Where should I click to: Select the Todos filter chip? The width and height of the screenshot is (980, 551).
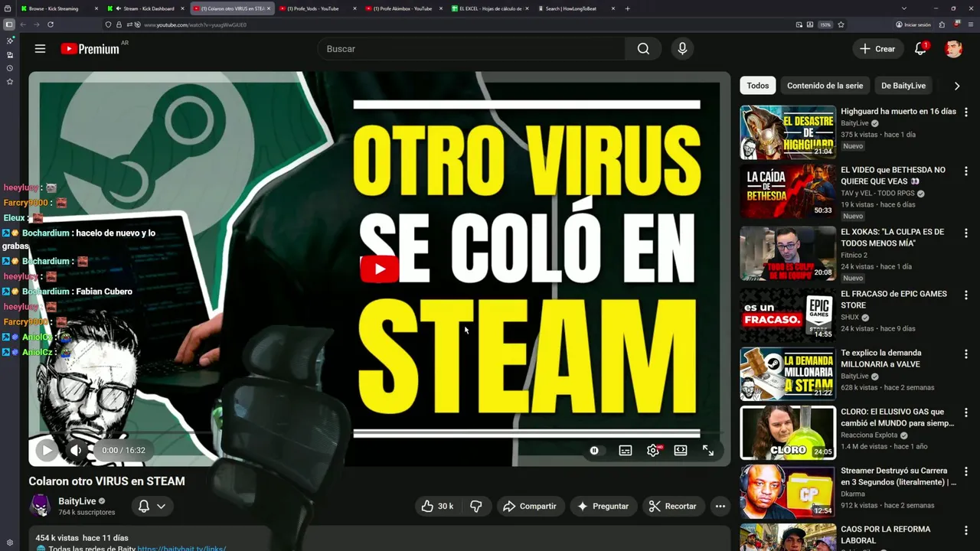point(758,86)
